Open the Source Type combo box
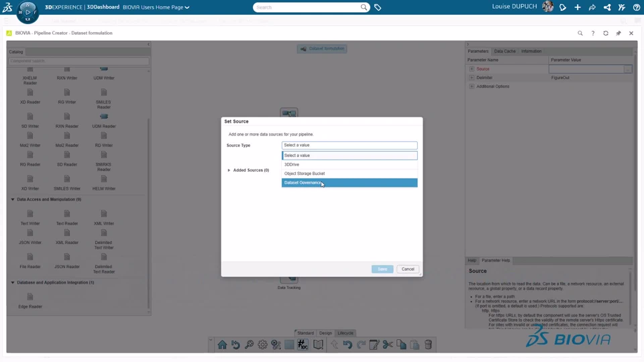 point(350,145)
